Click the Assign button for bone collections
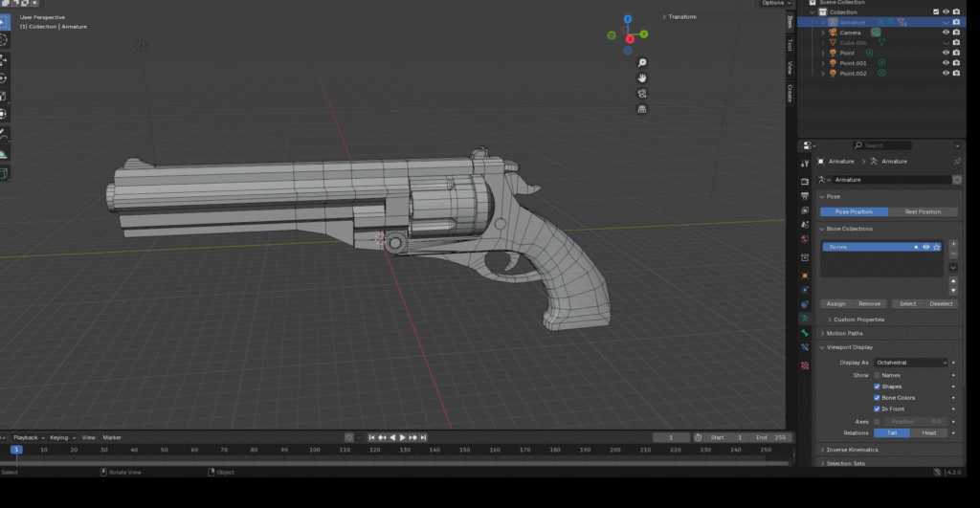The height and width of the screenshot is (508, 980). click(836, 303)
